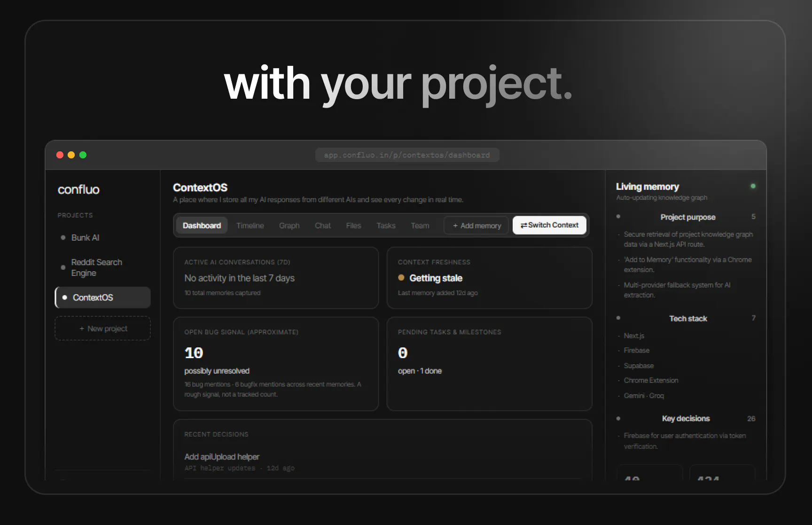Click the Project purpose heading
The height and width of the screenshot is (525, 812).
point(688,217)
